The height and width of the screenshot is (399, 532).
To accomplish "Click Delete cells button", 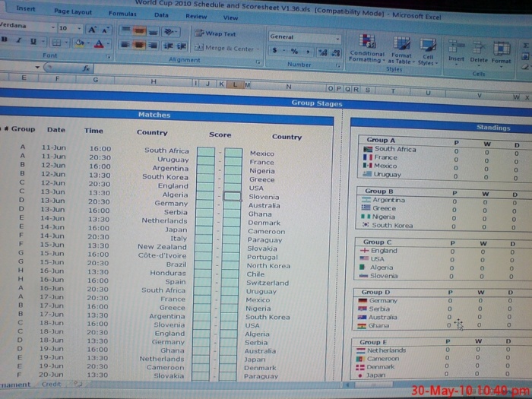I will click(x=478, y=53).
